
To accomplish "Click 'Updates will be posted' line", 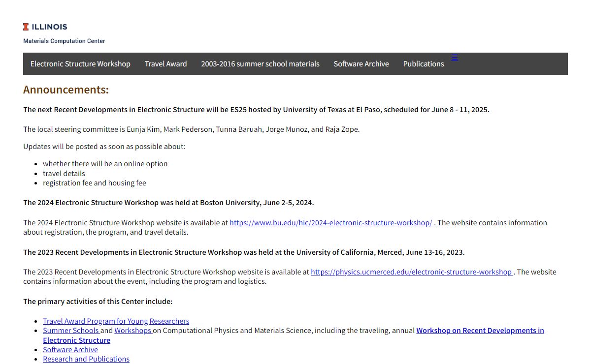I will [x=104, y=147].
